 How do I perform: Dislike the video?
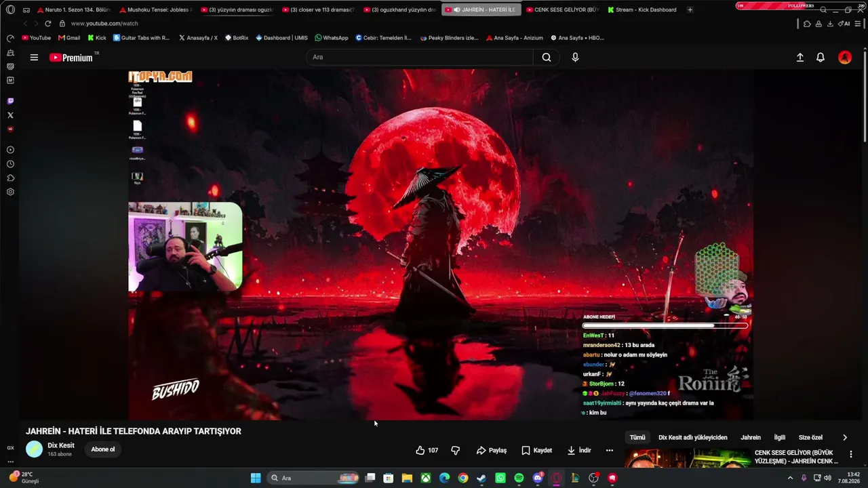coord(456,450)
